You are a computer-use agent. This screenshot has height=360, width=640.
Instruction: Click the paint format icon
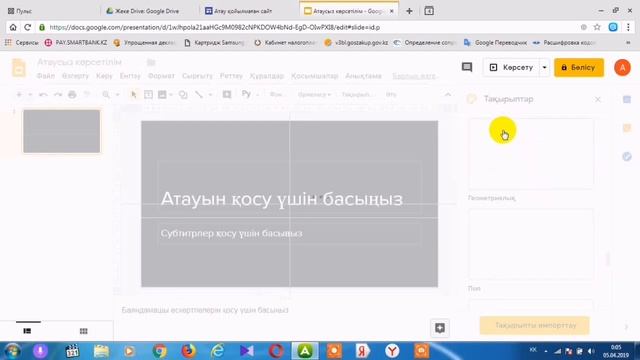[87, 95]
